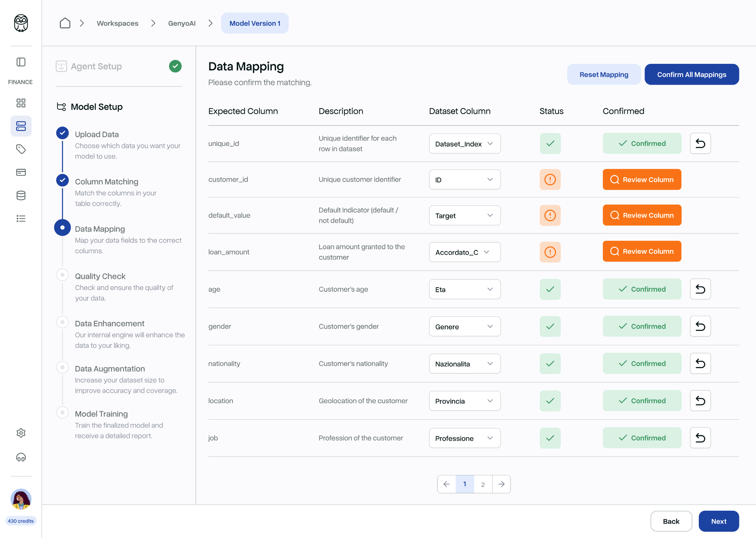Click Confirm All Mappings
The image size is (756, 538).
(x=691, y=74)
